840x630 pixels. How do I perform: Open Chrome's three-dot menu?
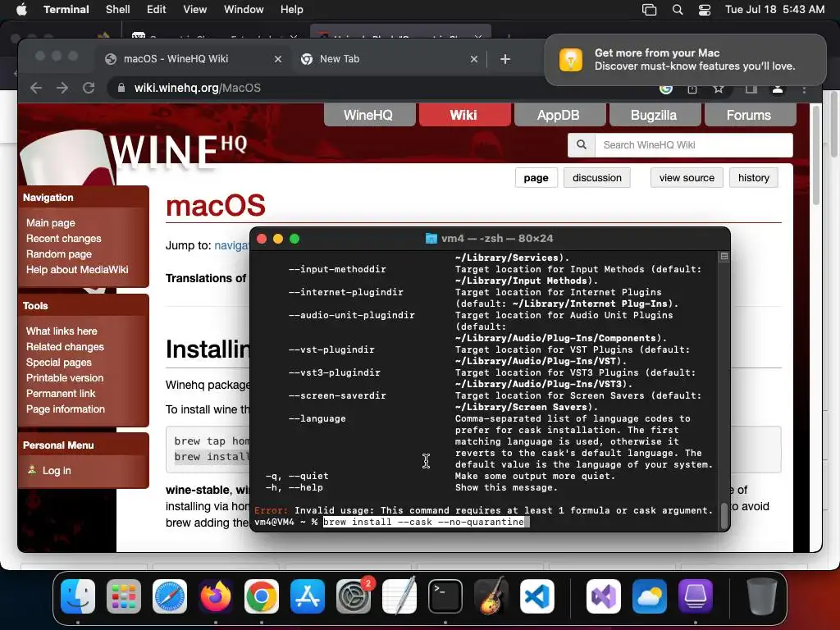804,89
